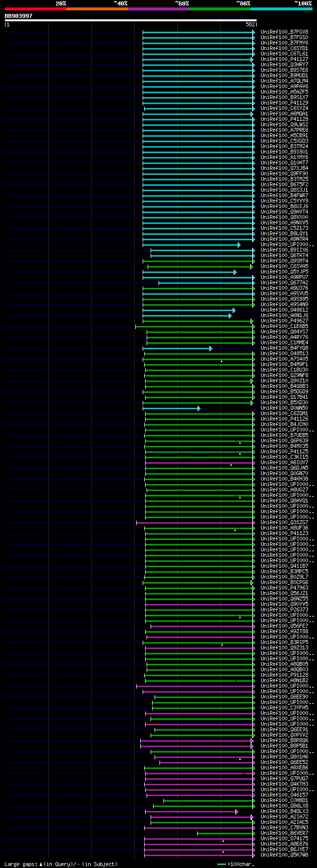The image size is (317, 868).
Task: Click the UniRef100_Q9FF90 label
Action: click(284, 174)
